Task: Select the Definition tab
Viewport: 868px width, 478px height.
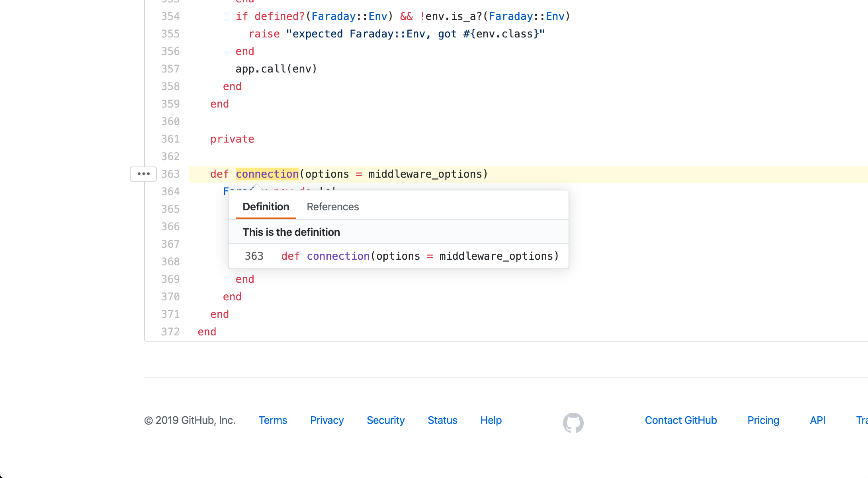Action: click(266, 207)
